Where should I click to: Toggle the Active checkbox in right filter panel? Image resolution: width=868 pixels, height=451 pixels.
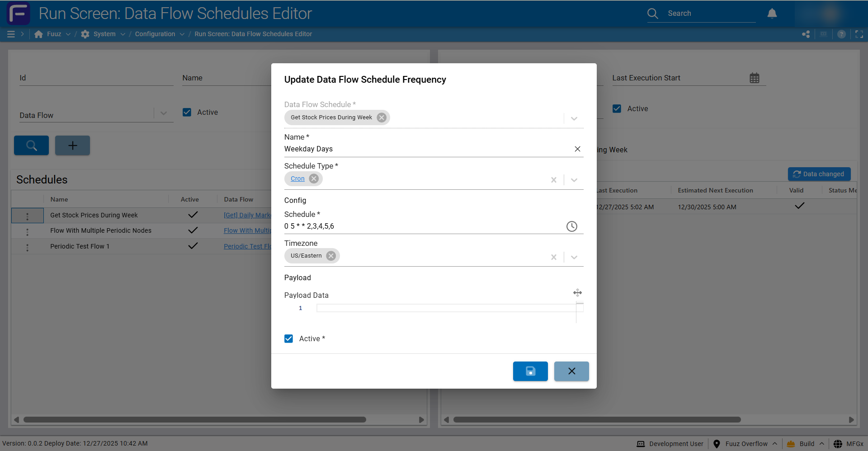coord(617,108)
